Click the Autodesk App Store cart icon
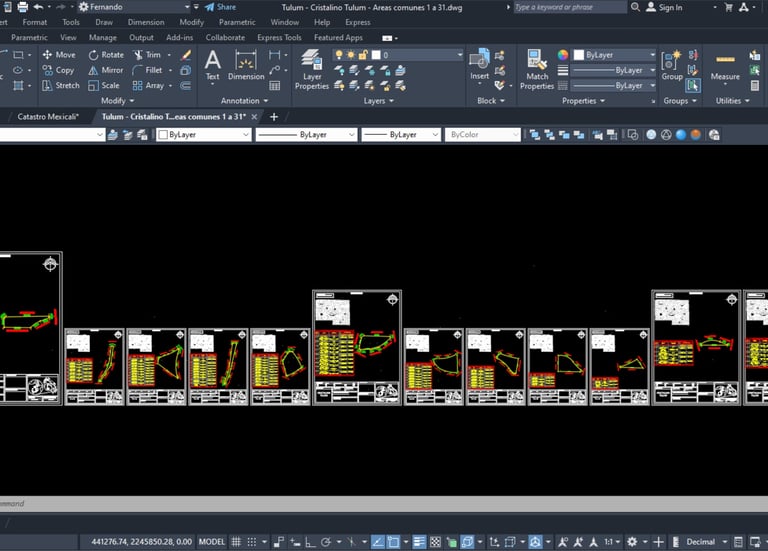This screenshot has width=768, height=551. pyautogui.click(x=728, y=7)
